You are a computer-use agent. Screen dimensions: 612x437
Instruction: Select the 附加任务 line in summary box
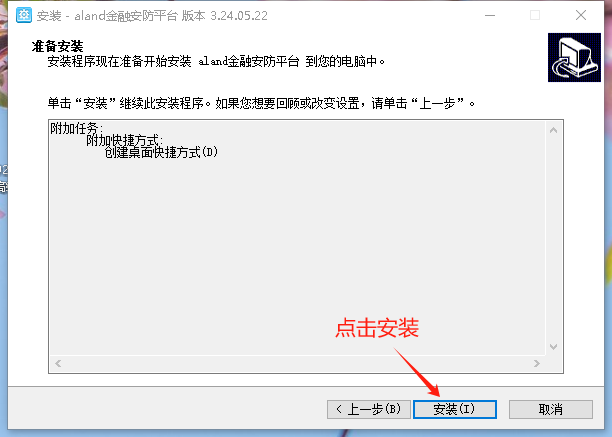[76, 128]
